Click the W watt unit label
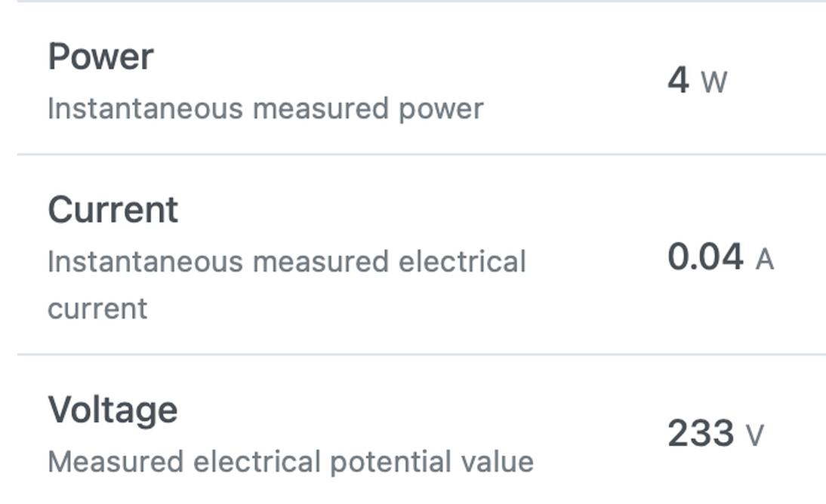The width and height of the screenshot is (826, 504). 714,82
